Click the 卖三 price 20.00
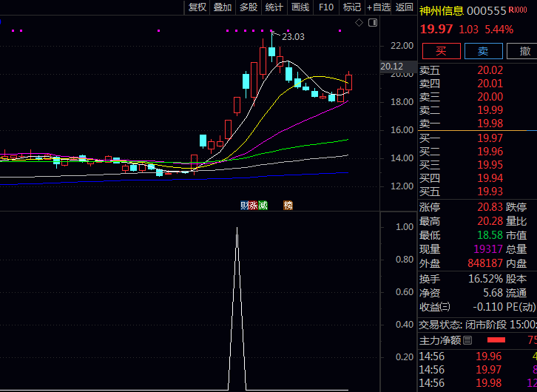This screenshot has width=537, height=392. pyautogui.click(x=490, y=97)
